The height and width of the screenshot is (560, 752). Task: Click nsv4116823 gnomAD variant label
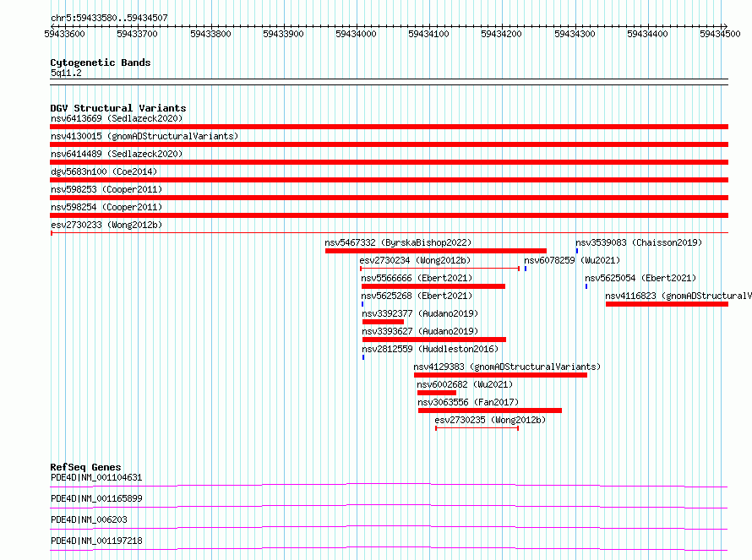pyautogui.click(x=678, y=296)
